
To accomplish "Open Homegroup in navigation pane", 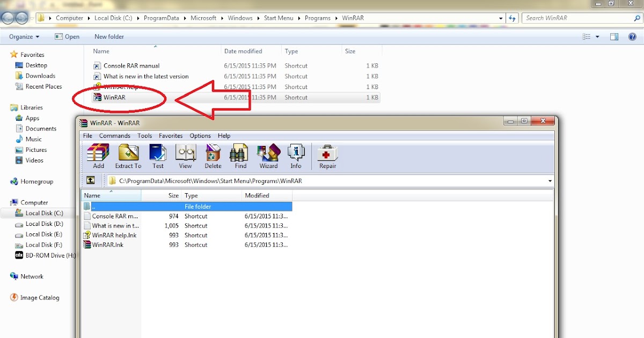I will (32, 181).
